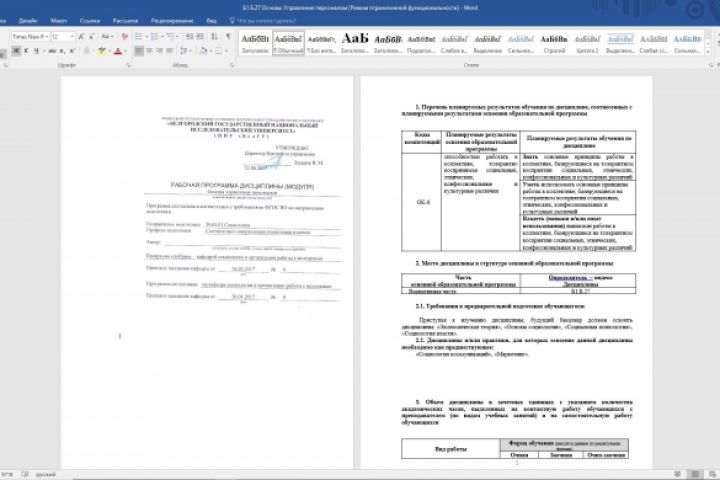Apply subscript formatting
Image resolution: width=720 pixels, height=480 pixels.
(x=62, y=51)
